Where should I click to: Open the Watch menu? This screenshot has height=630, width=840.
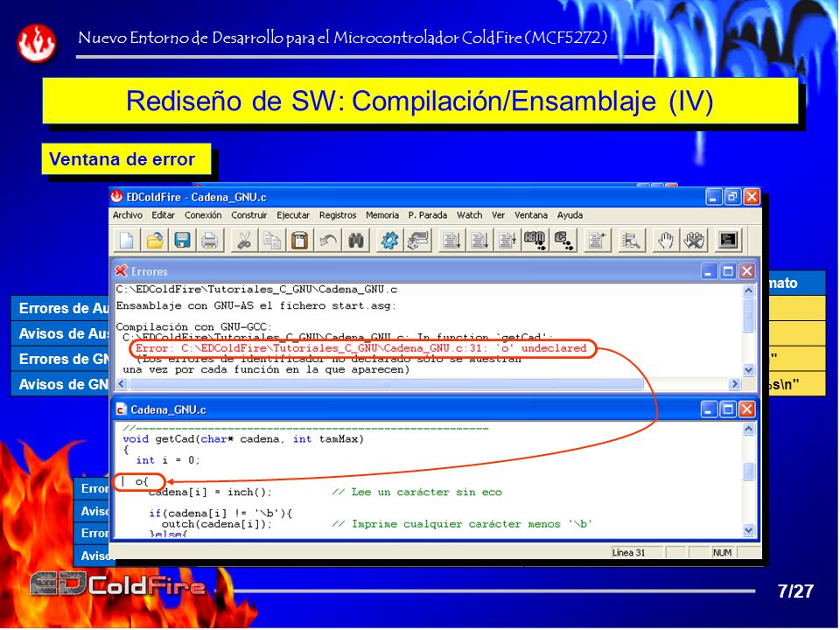click(x=469, y=215)
